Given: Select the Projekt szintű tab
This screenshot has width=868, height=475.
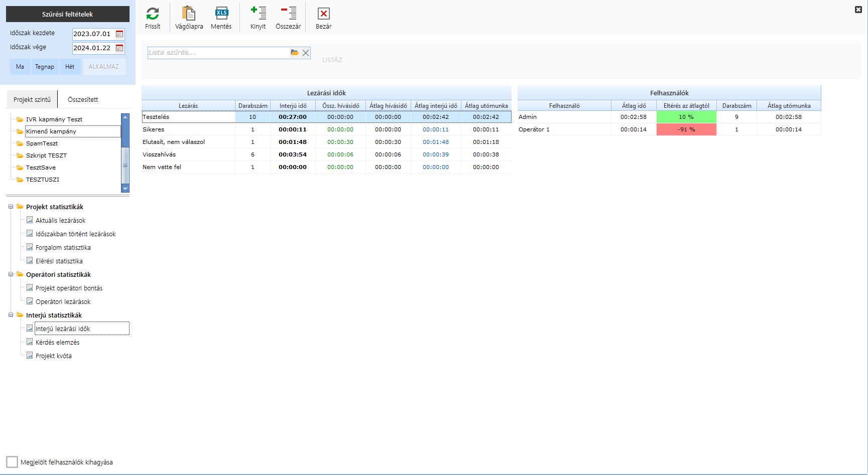Looking at the screenshot, I should pos(32,99).
